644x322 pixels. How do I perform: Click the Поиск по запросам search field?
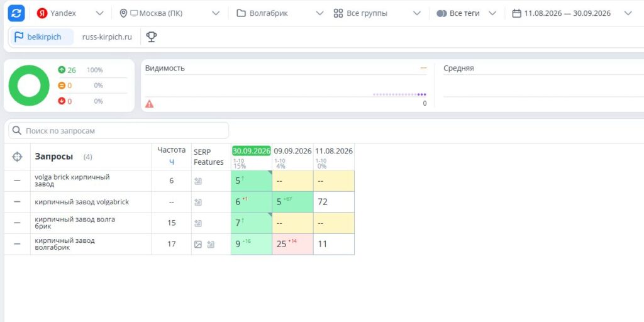click(119, 131)
